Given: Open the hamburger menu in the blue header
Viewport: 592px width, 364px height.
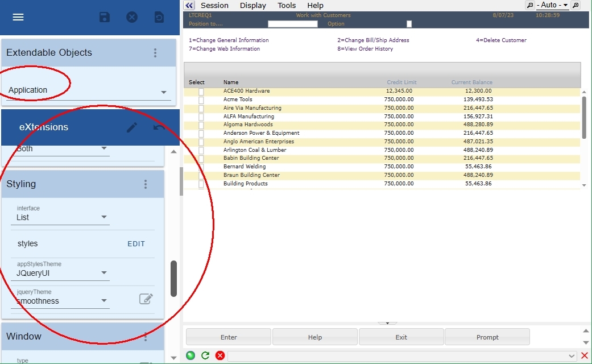Looking at the screenshot, I should click(18, 17).
